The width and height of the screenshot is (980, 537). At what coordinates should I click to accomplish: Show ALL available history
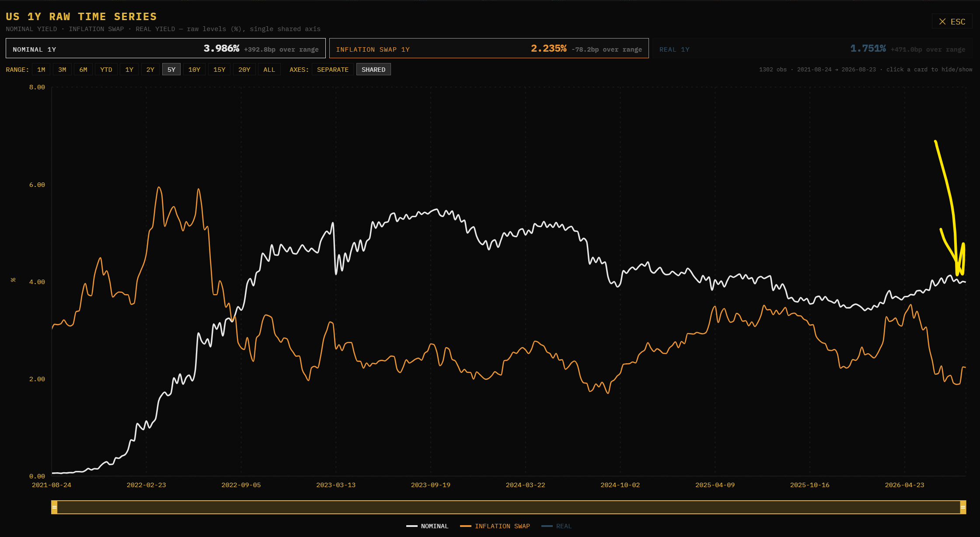[x=269, y=70]
